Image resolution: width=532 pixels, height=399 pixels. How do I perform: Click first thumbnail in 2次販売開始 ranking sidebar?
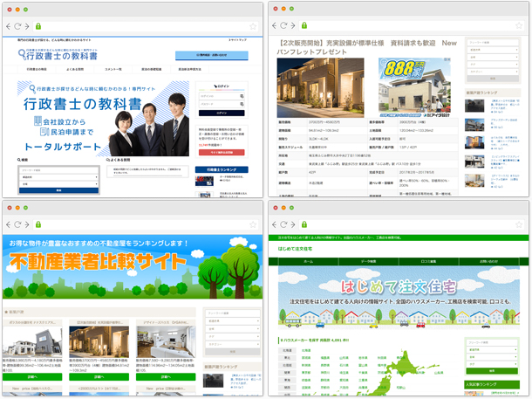(474, 106)
